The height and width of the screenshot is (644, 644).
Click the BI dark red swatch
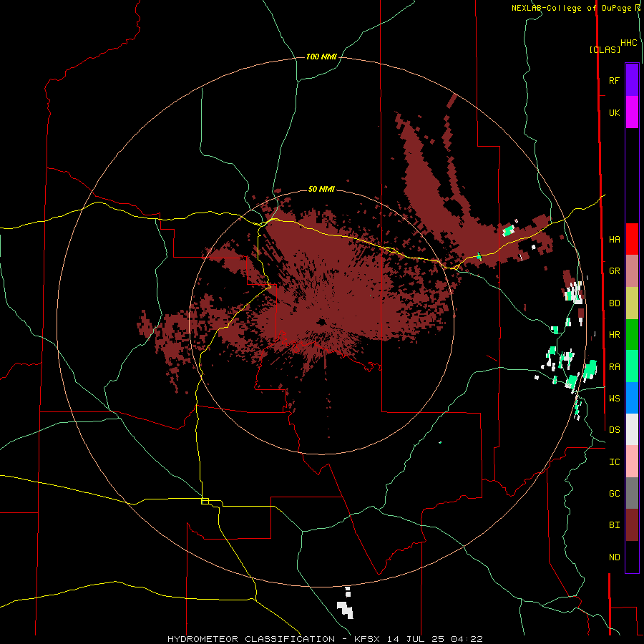click(x=632, y=525)
